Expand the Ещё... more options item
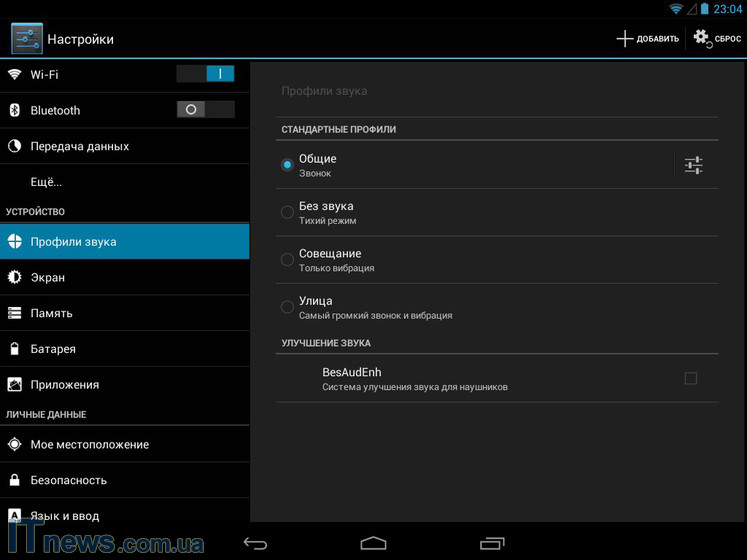 [x=46, y=182]
